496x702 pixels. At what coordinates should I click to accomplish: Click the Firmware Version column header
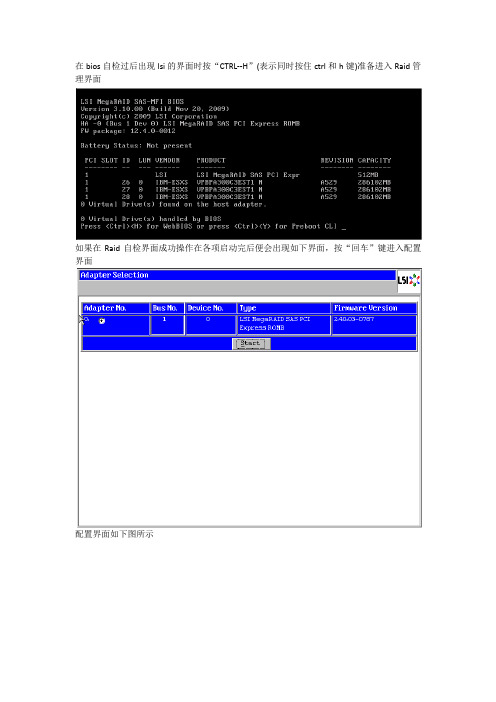pos(374,308)
